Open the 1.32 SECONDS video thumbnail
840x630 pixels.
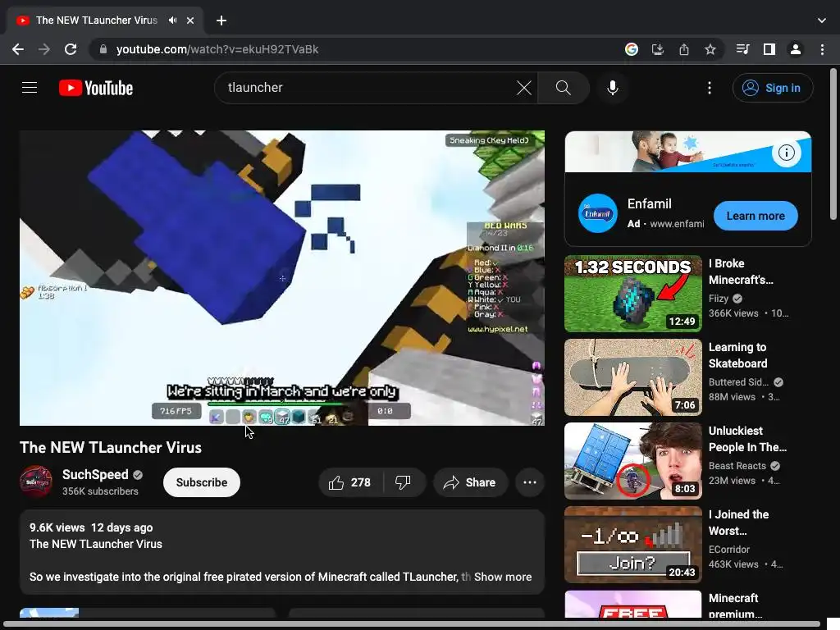(x=633, y=294)
